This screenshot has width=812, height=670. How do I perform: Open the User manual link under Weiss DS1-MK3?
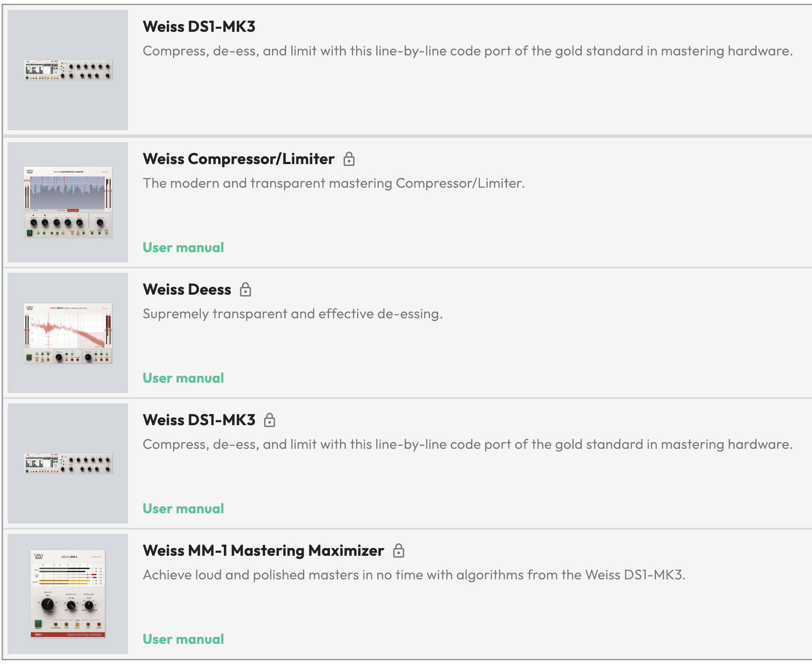coord(183,509)
